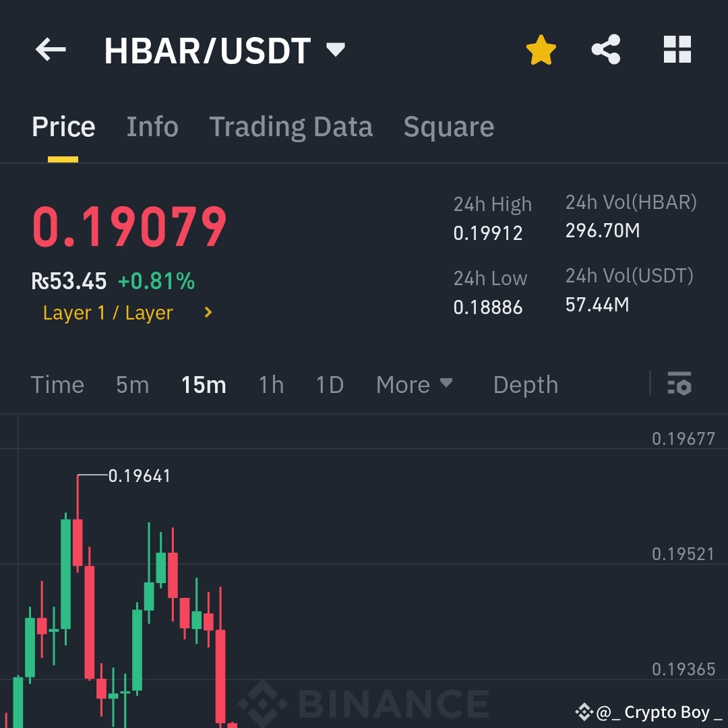Open the grid layout icon
728x728 pixels.
tap(677, 49)
